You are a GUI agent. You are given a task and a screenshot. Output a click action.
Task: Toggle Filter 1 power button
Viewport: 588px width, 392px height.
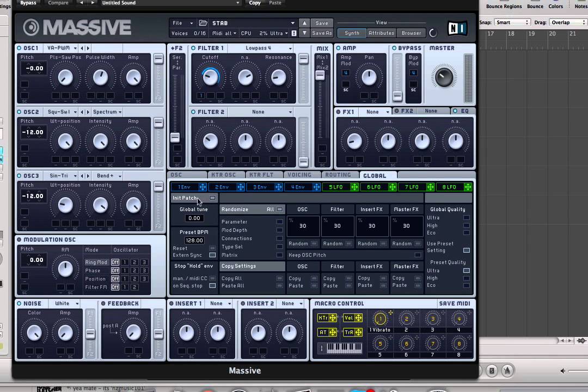(193, 48)
